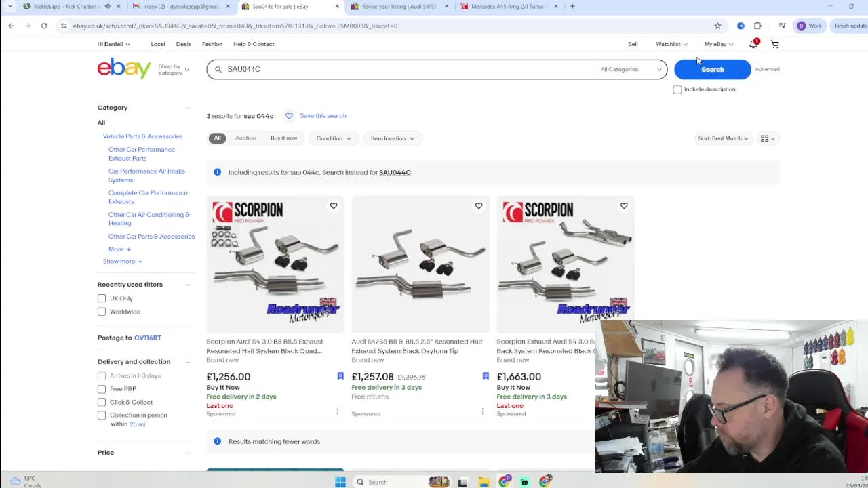Enable the Worldwide filter
Screen dimensions: 868x488
pyautogui.click(x=102, y=312)
